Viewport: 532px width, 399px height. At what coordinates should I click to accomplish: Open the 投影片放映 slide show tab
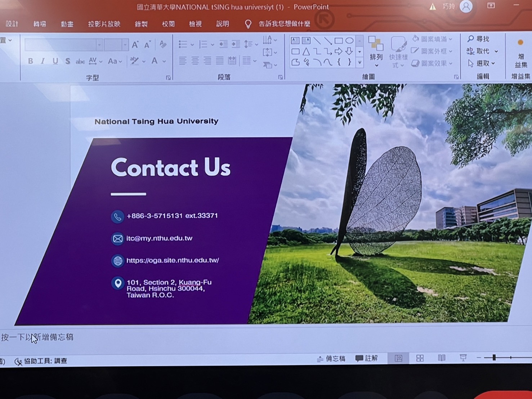coord(104,24)
